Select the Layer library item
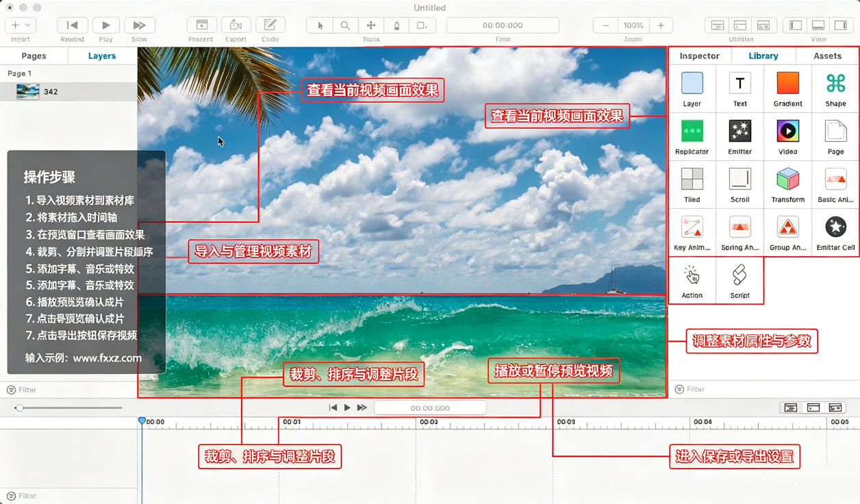Screen dimensions: 860x504 (692, 89)
